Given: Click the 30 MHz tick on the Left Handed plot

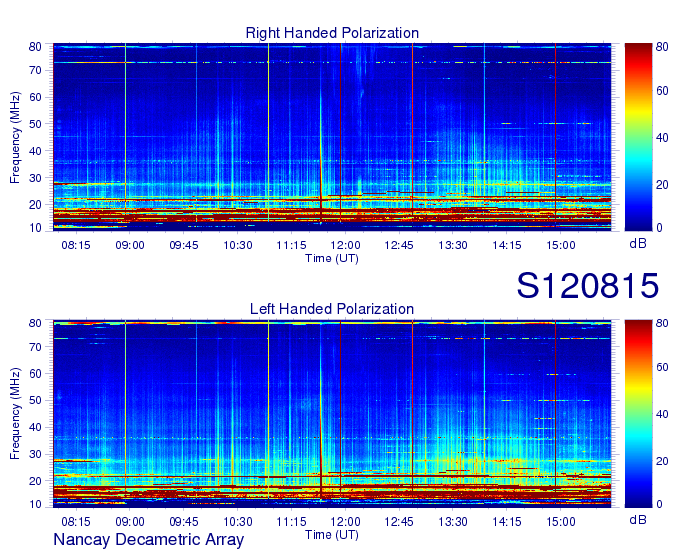Looking at the screenshot, I should click(35, 454).
